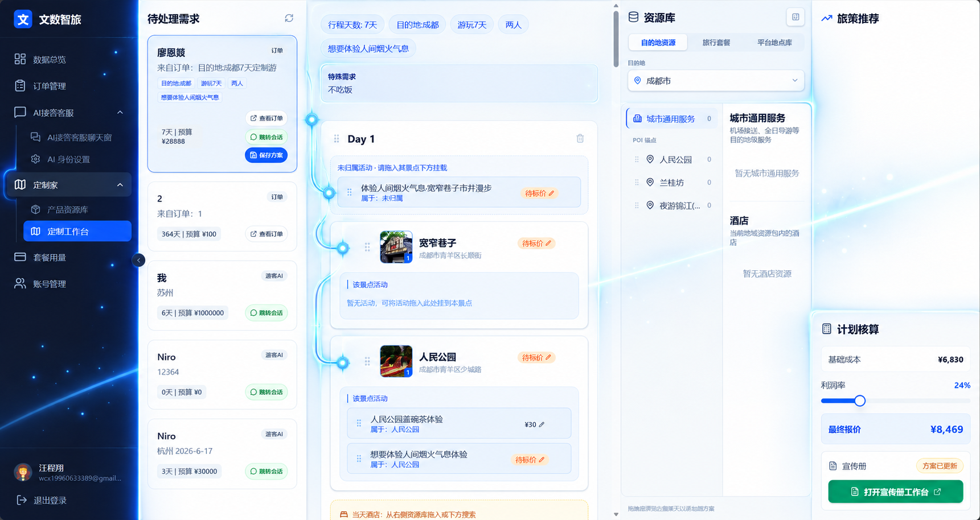Click the 人民公园 thumbnail image
980x520 pixels.
[396, 361]
